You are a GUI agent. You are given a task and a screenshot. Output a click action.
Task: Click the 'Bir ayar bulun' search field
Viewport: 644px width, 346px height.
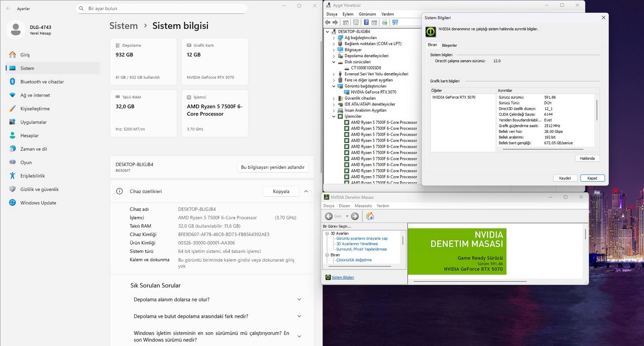pos(161,8)
